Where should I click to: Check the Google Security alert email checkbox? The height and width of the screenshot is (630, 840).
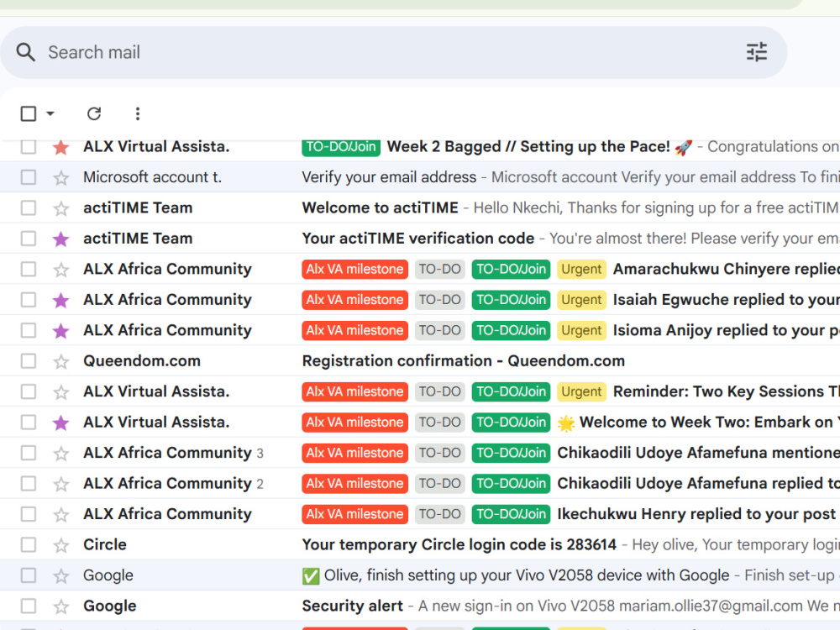pyautogui.click(x=29, y=606)
